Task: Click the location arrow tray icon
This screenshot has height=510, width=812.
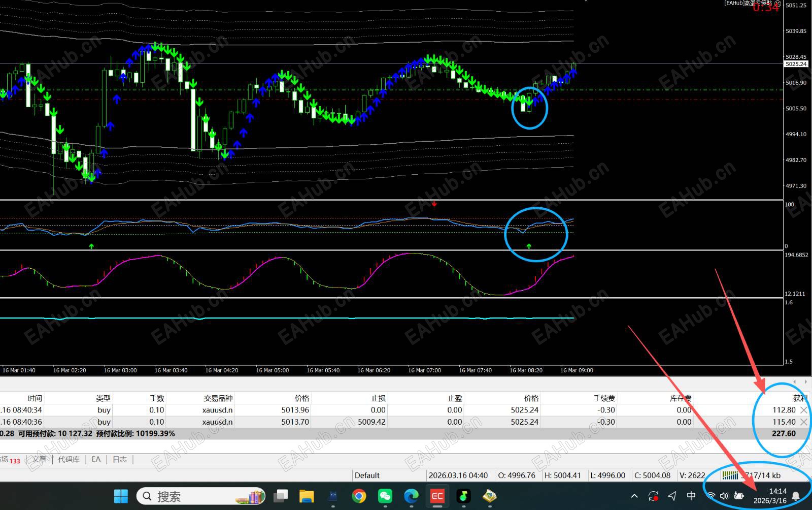Action: point(672,496)
